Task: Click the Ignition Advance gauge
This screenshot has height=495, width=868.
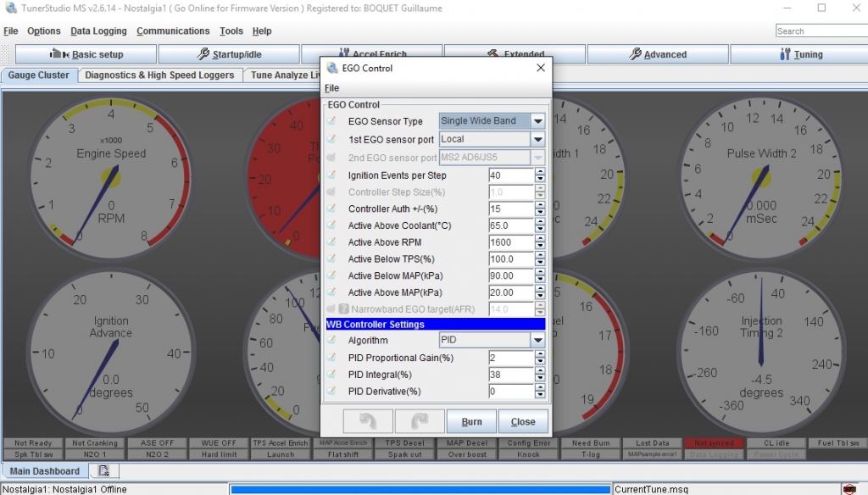Action: (111, 352)
